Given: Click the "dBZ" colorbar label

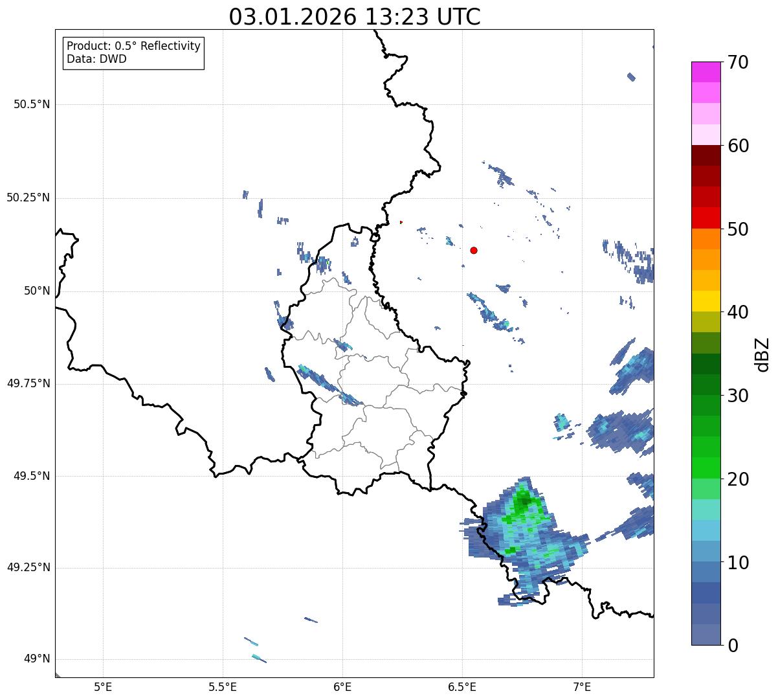Looking at the screenshot, I should [762, 354].
